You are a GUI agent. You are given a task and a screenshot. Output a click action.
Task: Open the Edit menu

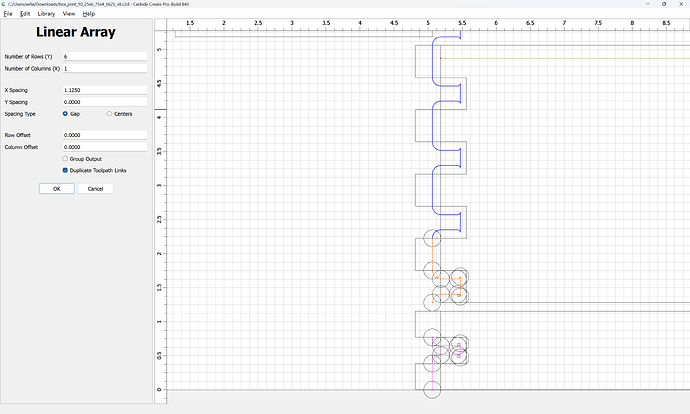[25, 14]
